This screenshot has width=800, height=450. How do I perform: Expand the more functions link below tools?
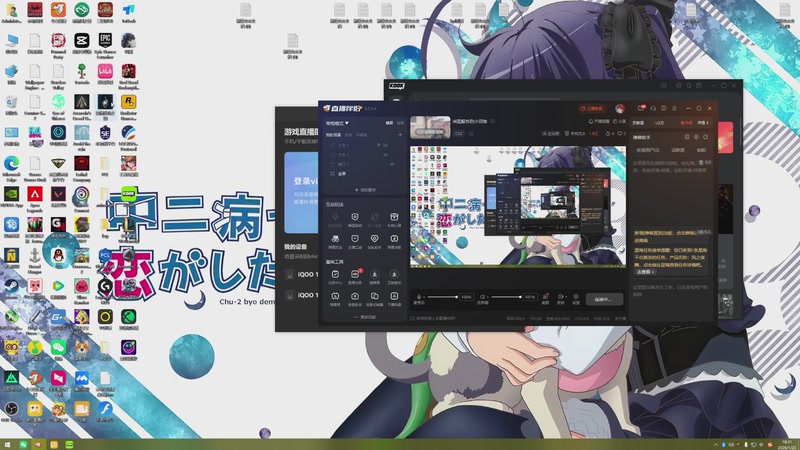(x=365, y=317)
